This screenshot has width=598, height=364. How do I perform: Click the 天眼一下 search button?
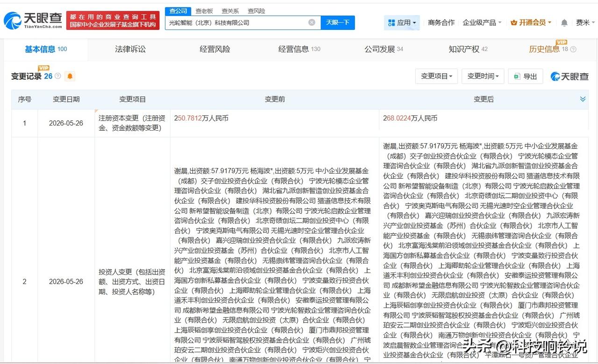tap(338, 22)
